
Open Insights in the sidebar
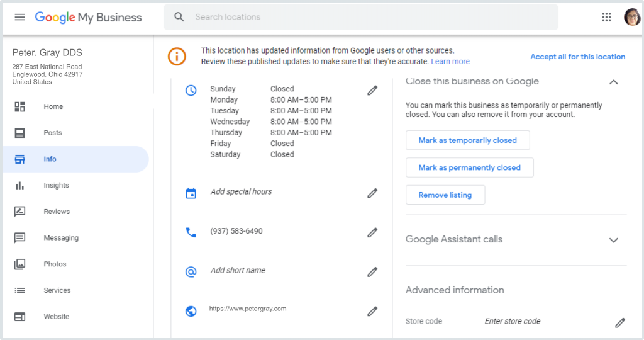point(56,186)
